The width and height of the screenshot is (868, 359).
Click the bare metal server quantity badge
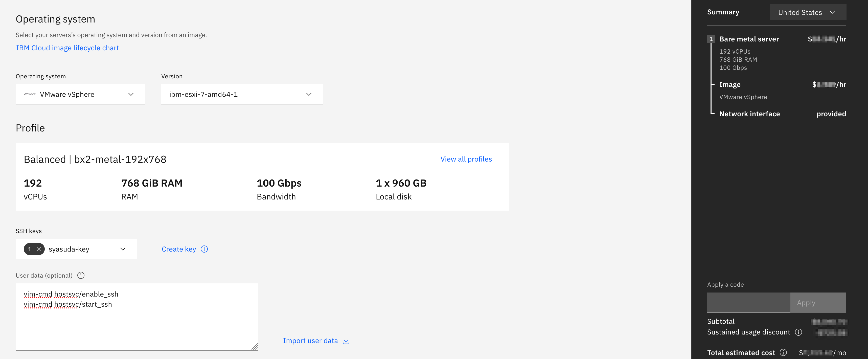coord(711,39)
